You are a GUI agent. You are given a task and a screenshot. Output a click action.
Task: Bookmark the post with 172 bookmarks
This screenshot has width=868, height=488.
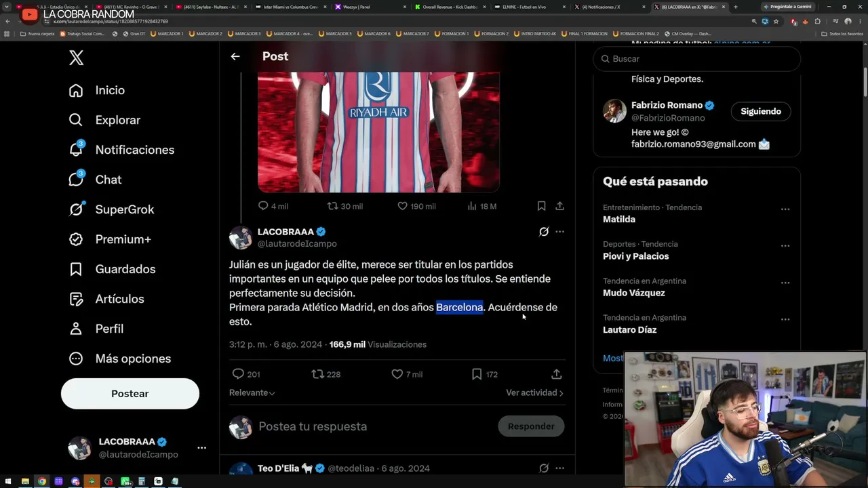(477, 374)
